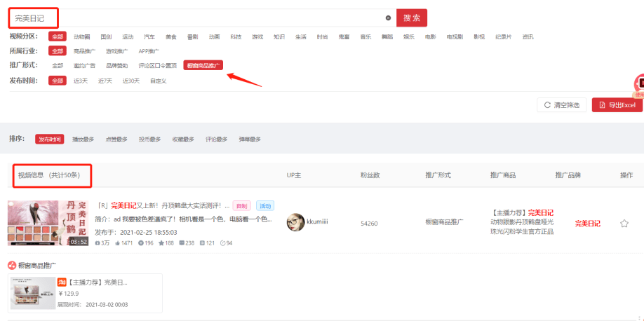Select 商品推广 industry filter
644x321 pixels.
[85, 51]
